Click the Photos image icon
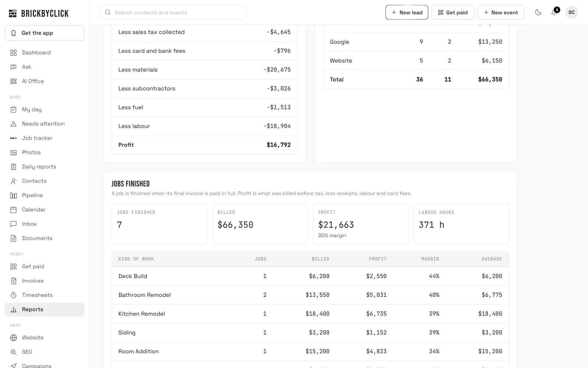The height and width of the screenshot is (368, 588). 14,152
